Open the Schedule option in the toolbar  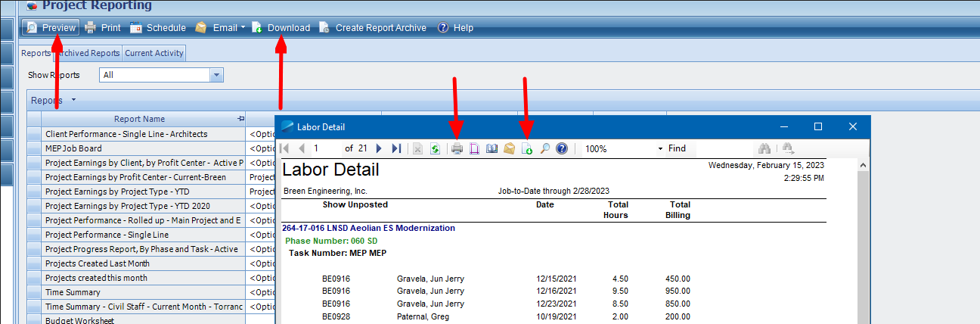[157, 28]
